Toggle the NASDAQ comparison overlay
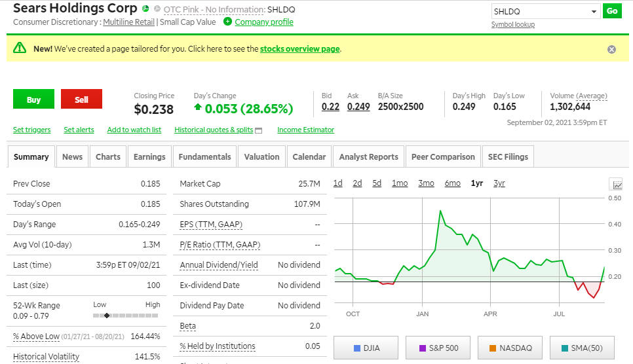This screenshot has height=364, width=633. (x=510, y=348)
